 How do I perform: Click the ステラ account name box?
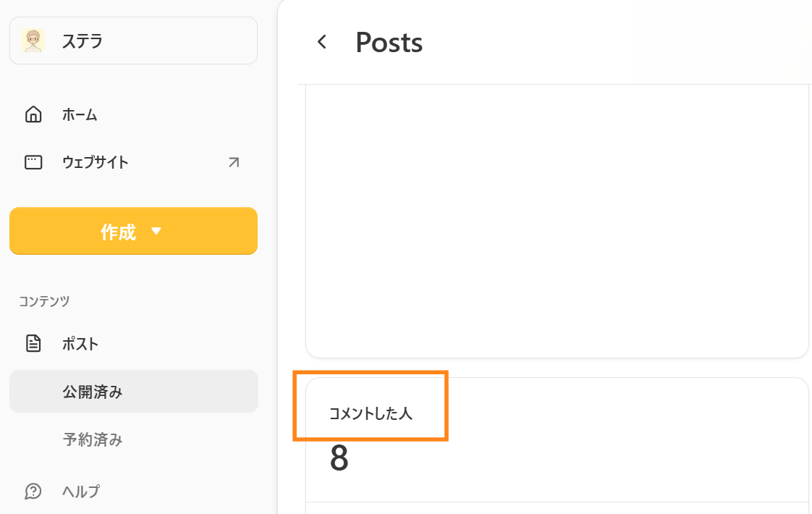pyautogui.click(x=134, y=41)
